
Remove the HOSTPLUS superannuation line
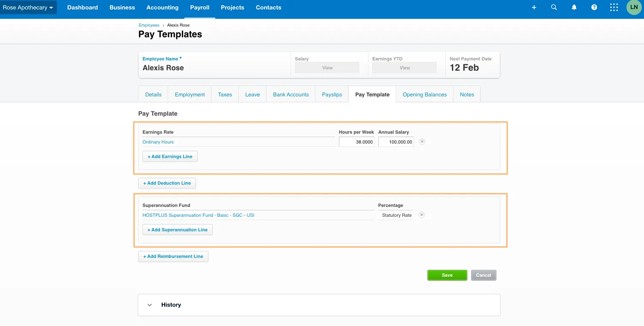(x=421, y=215)
